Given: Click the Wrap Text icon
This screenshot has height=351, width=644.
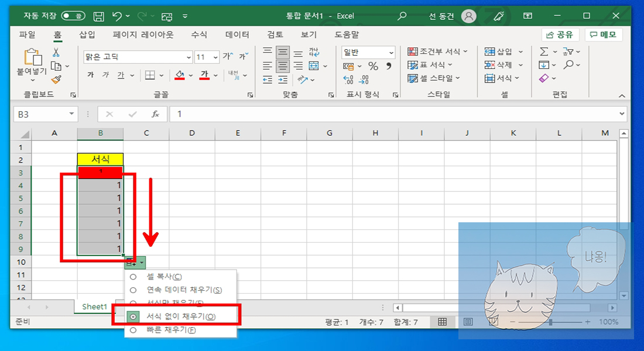Looking at the screenshot, I should (x=314, y=52).
